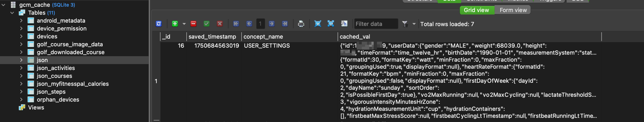Refresh the table data
Screen dimensions: 644x122
(159, 24)
